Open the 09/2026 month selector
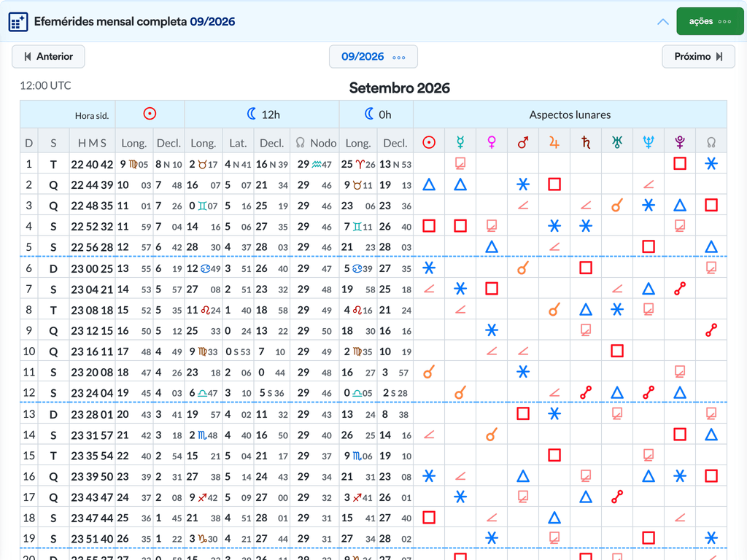The image size is (747, 560). tap(373, 57)
